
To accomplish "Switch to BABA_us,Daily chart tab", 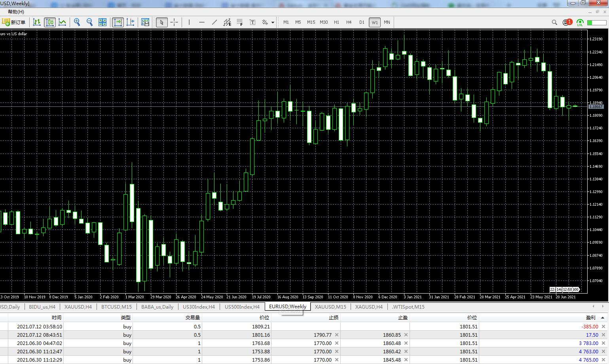I will tap(157, 307).
